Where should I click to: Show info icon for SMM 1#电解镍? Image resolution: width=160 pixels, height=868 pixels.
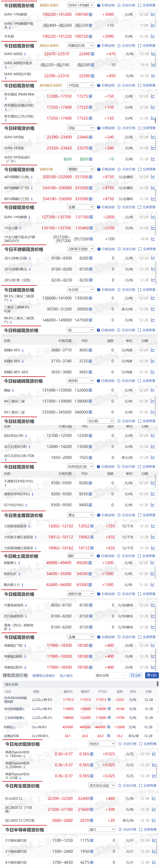click(x=29, y=217)
